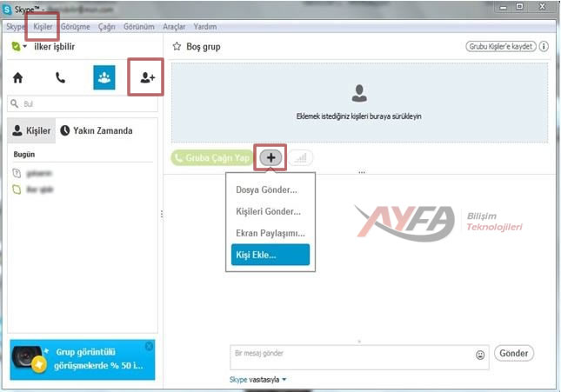Click the star icon beside Boş grup

177,46
